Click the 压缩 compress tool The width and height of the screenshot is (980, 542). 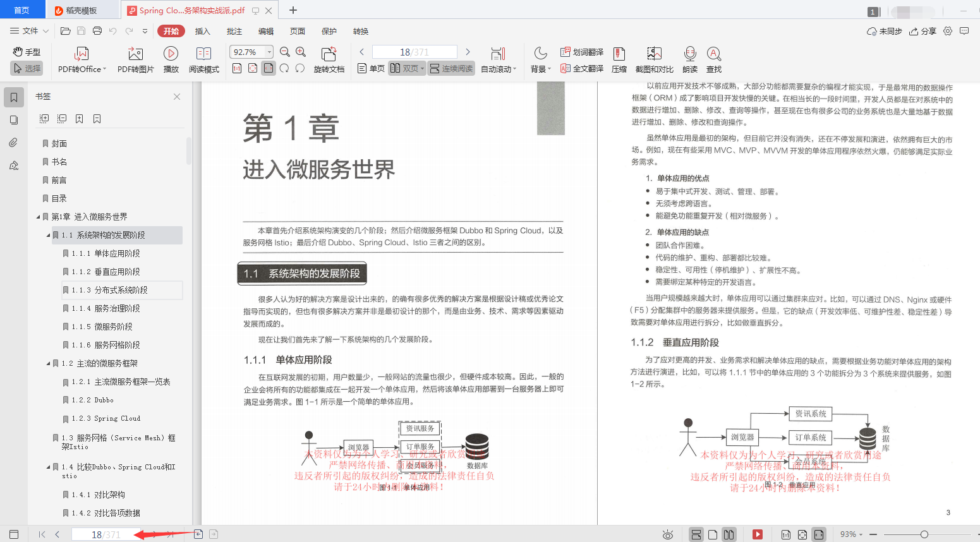click(x=619, y=60)
